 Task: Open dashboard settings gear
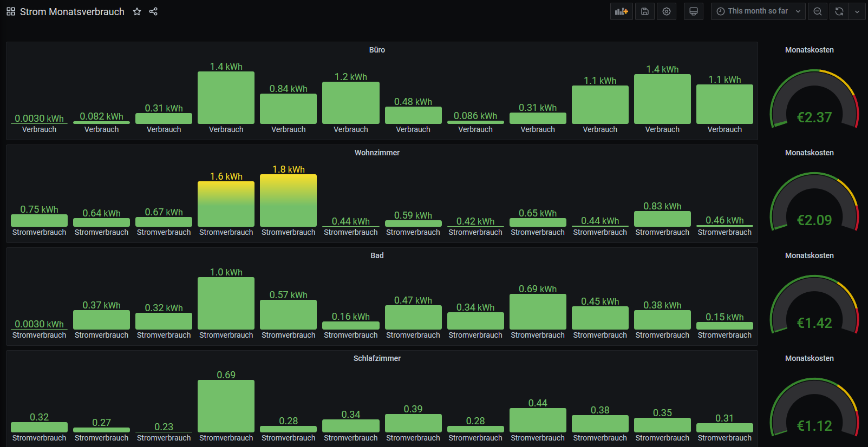point(667,11)
